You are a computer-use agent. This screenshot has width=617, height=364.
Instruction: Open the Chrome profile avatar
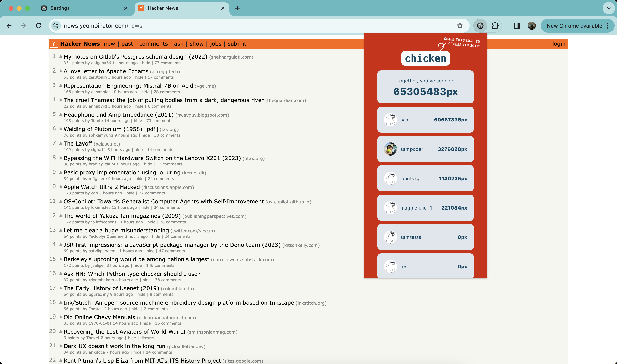[532, 26]
